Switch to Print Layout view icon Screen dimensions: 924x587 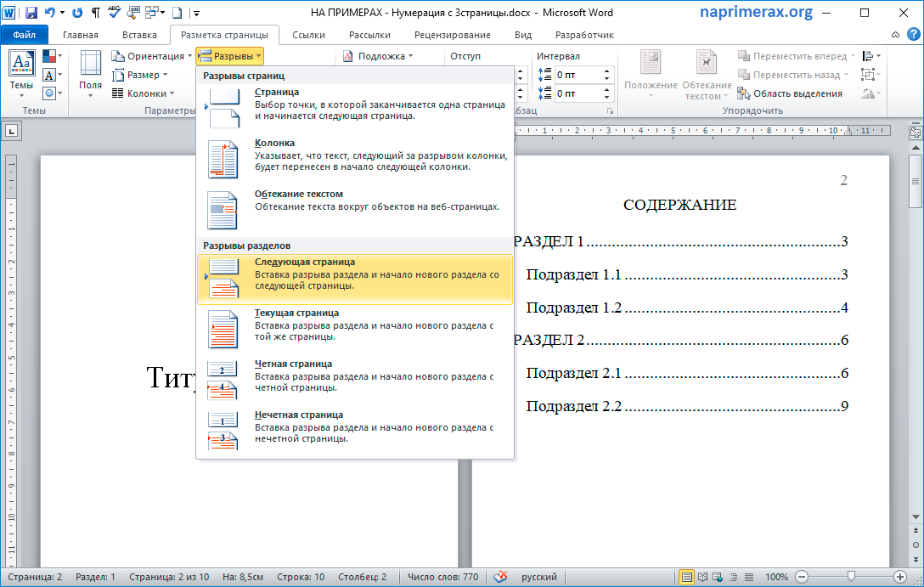686,577
